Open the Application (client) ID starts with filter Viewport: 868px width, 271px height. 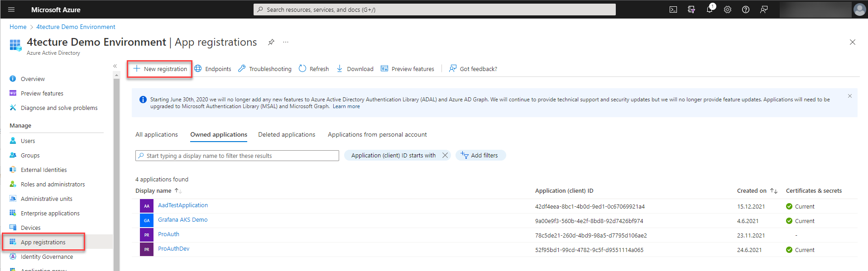(393, 155)
